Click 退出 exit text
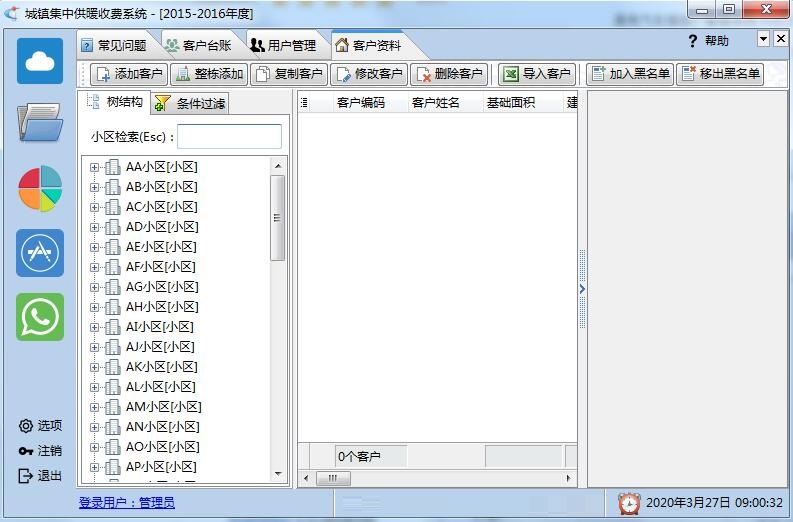The width and height of the screenshot is (793, 522). [50, 475]
